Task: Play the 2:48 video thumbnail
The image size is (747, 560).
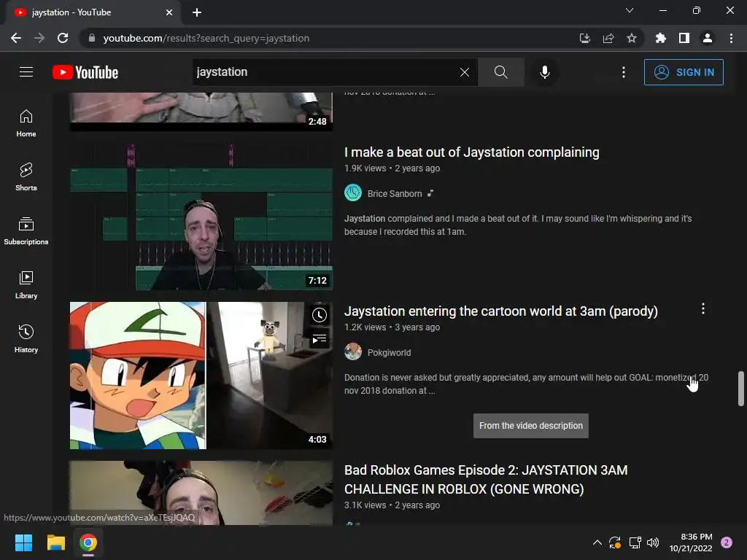Action: click(201, 112)
